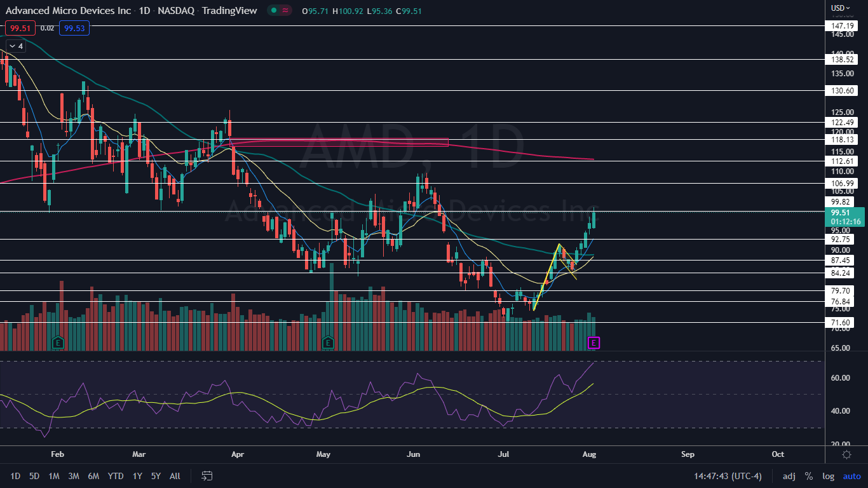This screenshot has width=868, height=488.
Task: Click the 76.84 horizontal line price label
Action: 841,302
